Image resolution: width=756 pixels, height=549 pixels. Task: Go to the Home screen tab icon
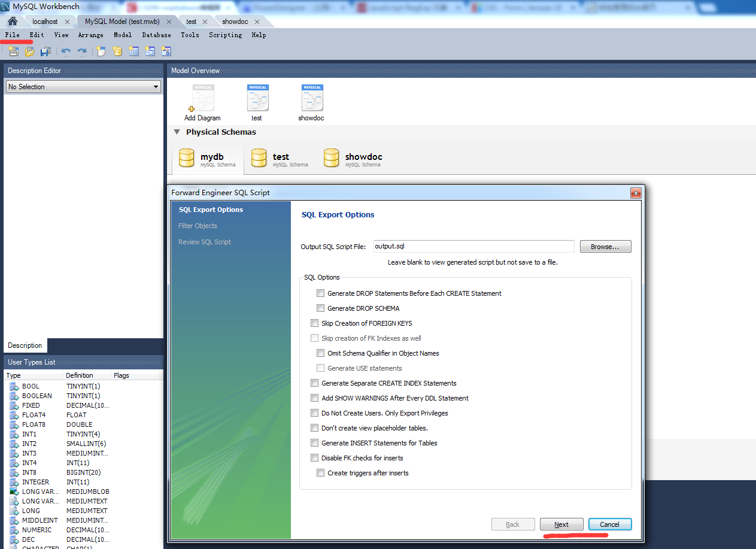[12, 22]
